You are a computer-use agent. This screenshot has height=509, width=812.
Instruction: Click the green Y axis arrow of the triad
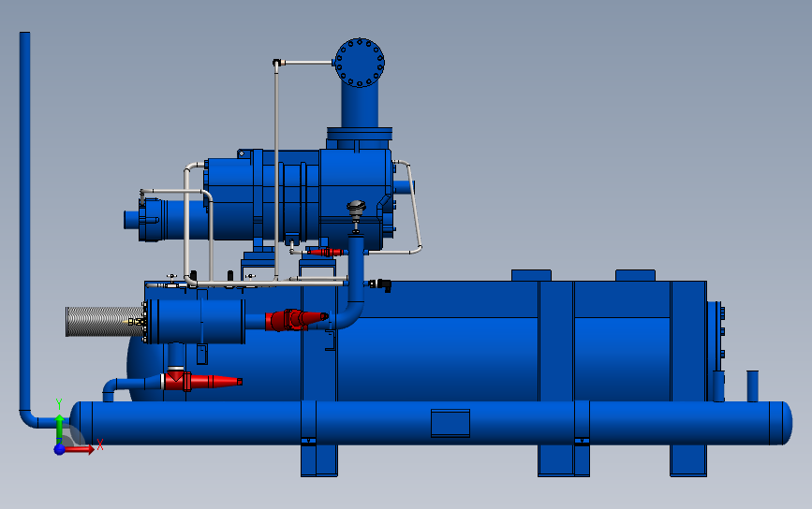(x=60, y=429)
